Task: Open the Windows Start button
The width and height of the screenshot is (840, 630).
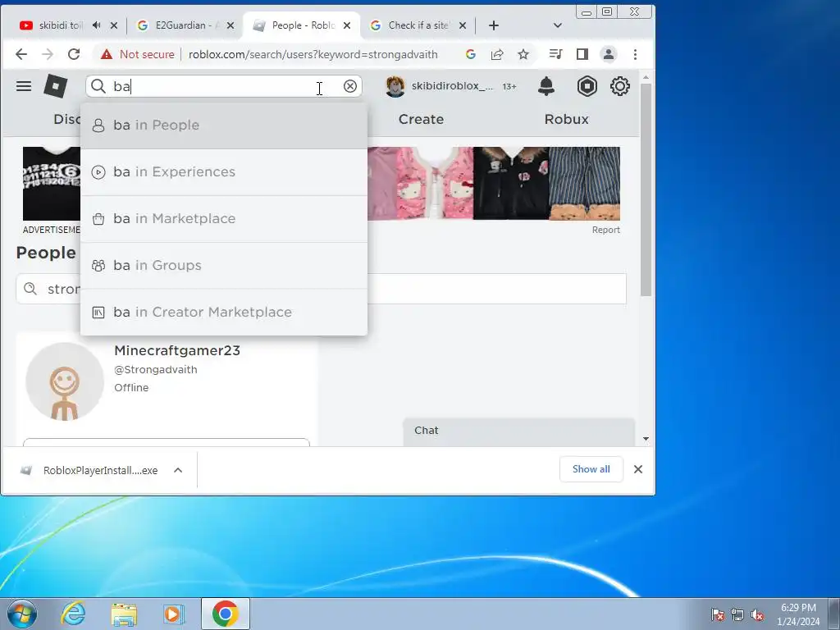Action: click(21, 614)
